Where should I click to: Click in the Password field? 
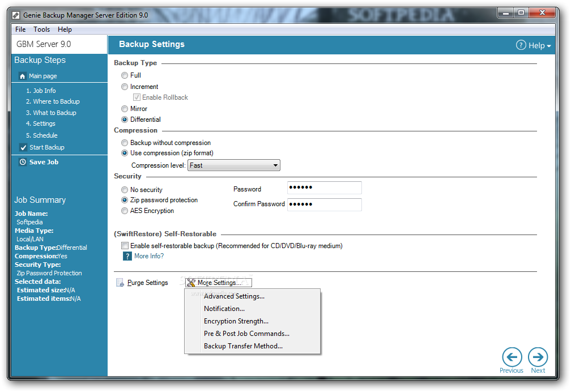[325, 188]
